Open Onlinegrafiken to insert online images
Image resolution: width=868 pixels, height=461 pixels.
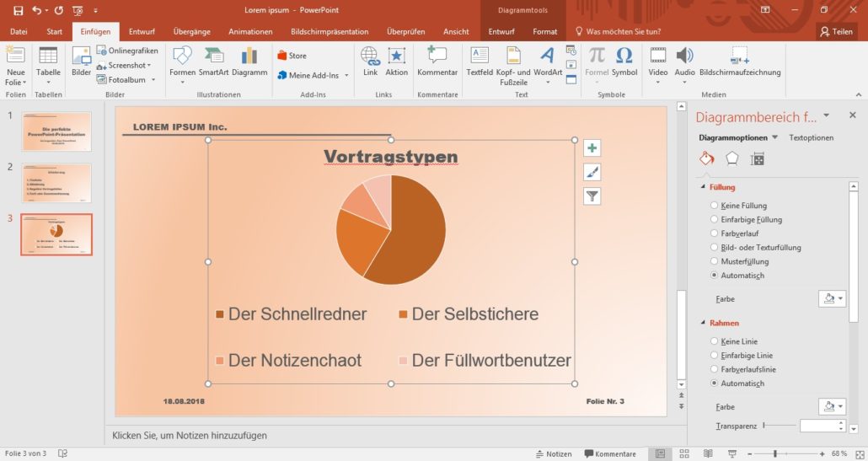point(127,51)
